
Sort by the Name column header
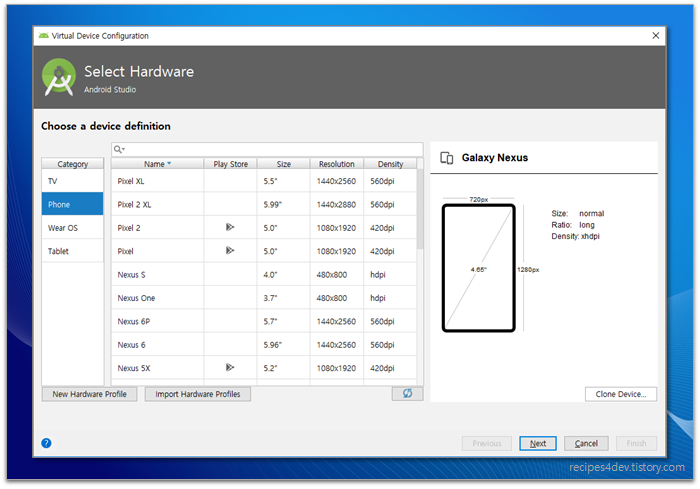click(157, 164)
